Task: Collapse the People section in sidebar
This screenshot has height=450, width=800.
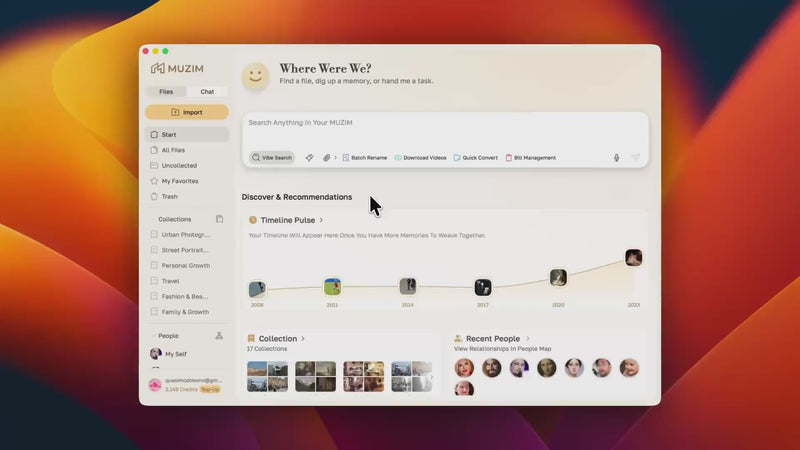Action: tap(153, 336)
